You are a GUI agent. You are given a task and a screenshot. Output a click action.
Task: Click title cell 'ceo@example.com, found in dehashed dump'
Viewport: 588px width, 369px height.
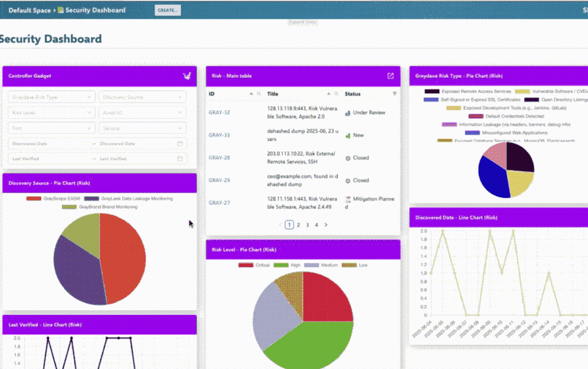302,180
